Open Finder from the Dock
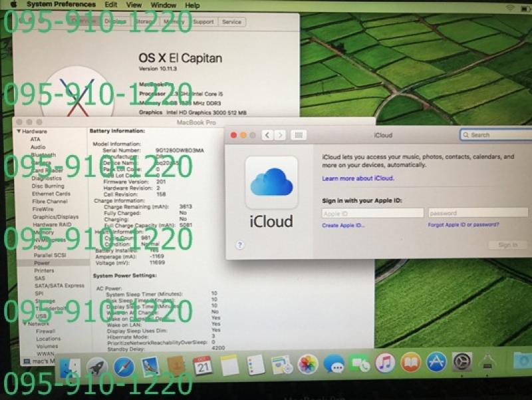The width and height of the screenshot is (532, 400). coord(70,369)
